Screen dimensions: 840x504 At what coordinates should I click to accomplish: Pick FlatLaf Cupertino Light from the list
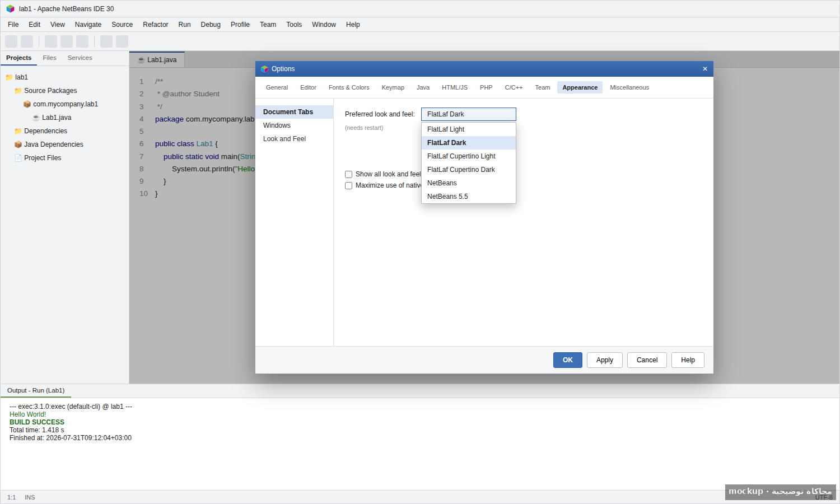click(x=469, y=156)
